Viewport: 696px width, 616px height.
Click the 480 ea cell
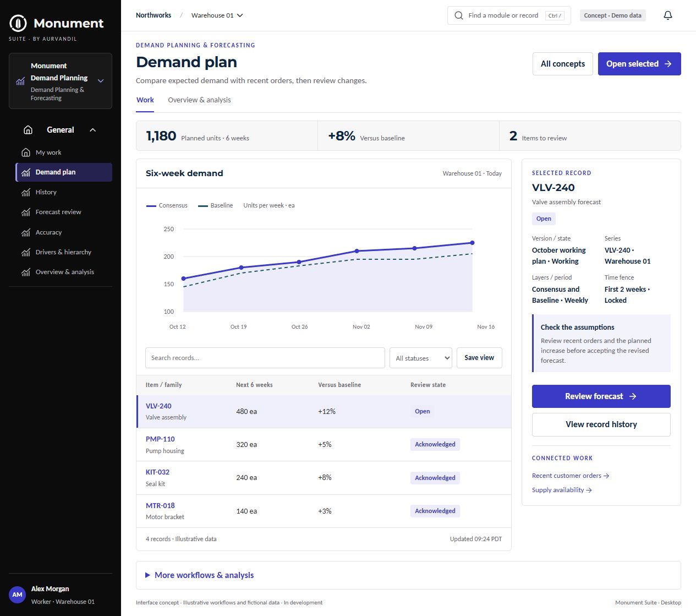point(246,411)
